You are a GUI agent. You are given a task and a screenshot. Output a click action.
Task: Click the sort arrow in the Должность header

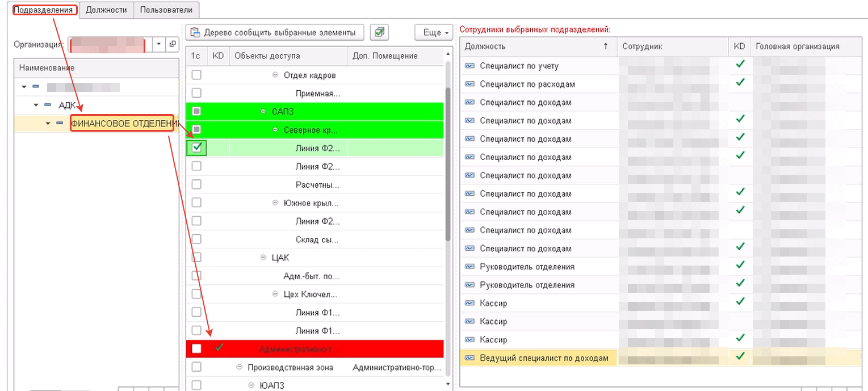click(606, 47)
